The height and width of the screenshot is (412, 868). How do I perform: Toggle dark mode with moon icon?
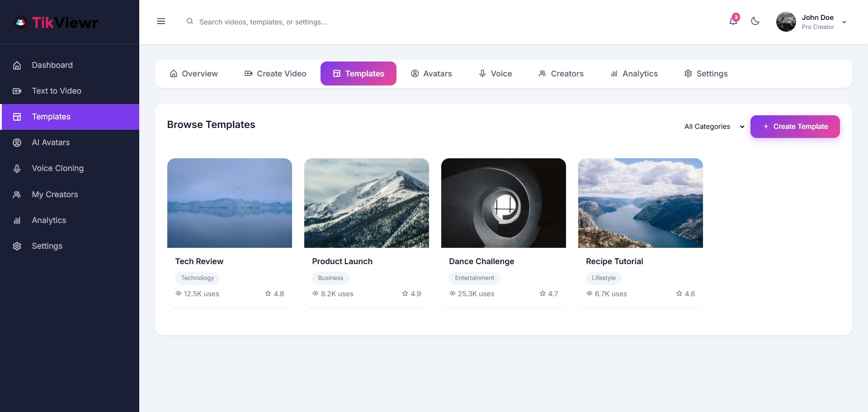(x=755, y=21)
